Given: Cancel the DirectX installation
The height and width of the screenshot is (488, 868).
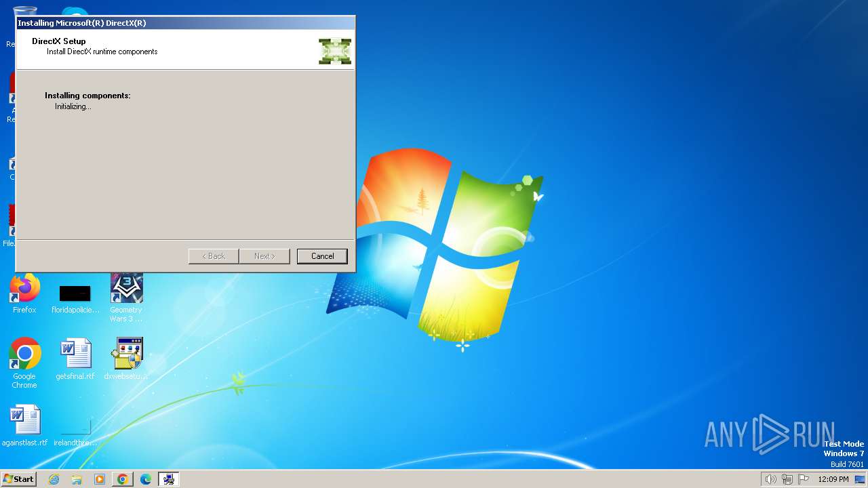Looking at the screenshot, I should coord(322,256).
